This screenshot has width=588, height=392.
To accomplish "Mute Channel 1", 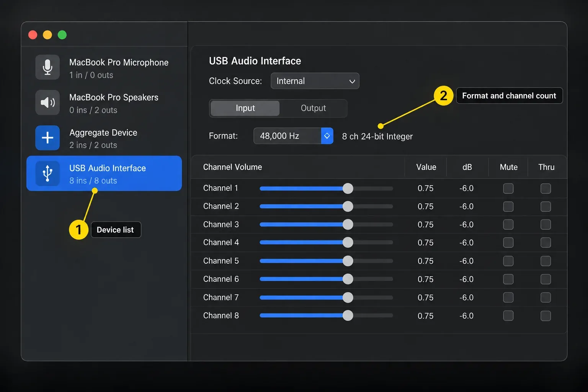I will click(x=508, y=188).
